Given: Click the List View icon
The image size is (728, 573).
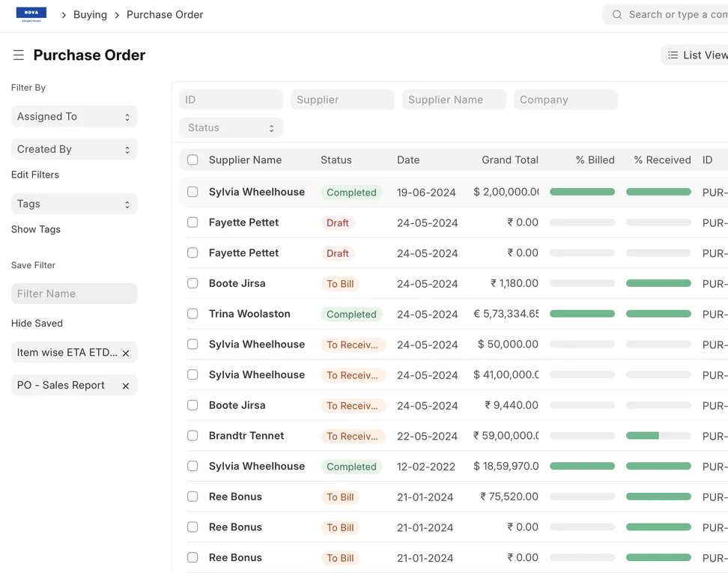Looking at the screenshot, I should (673, 55).
